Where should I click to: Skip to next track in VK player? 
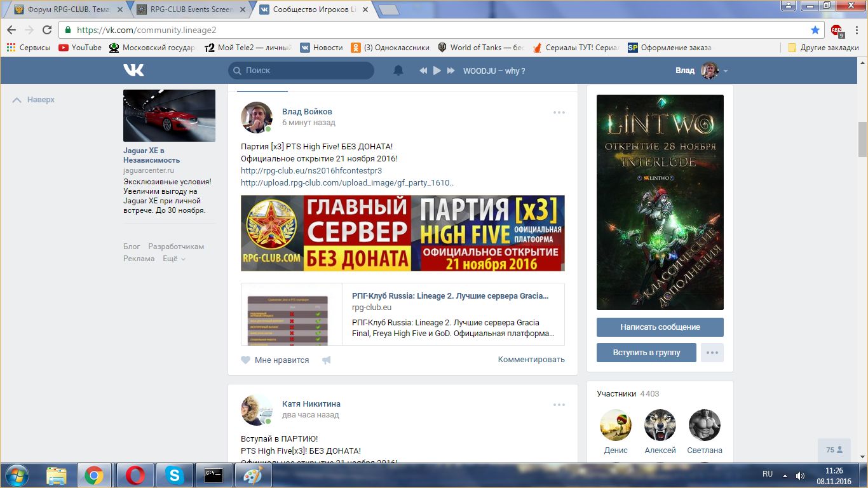[x=451, y=71]
